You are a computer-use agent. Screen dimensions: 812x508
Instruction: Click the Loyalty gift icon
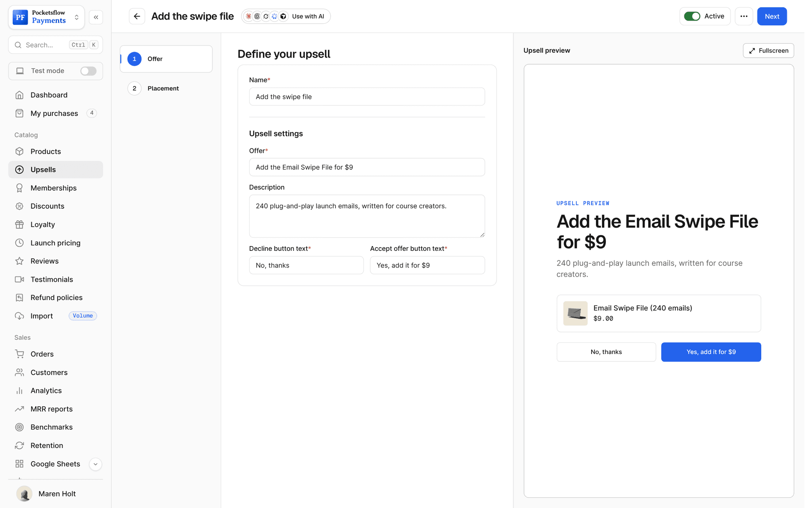[x=19, y=224]
